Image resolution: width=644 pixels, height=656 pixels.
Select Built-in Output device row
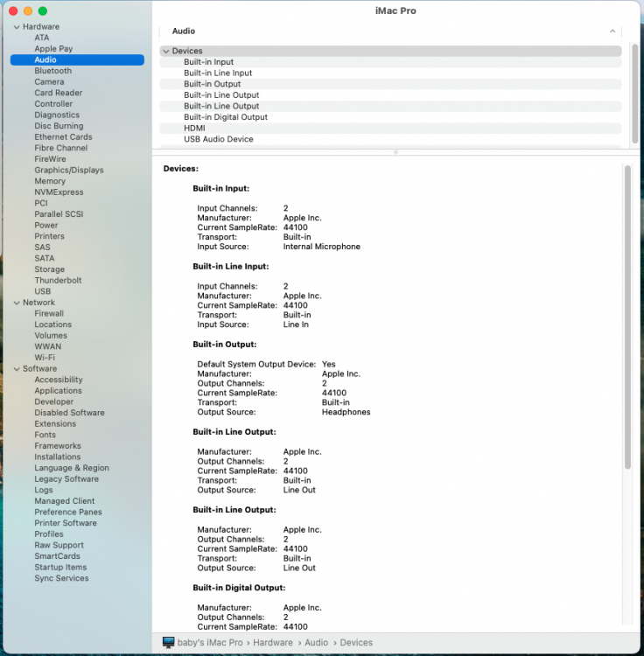pos(390,84)
